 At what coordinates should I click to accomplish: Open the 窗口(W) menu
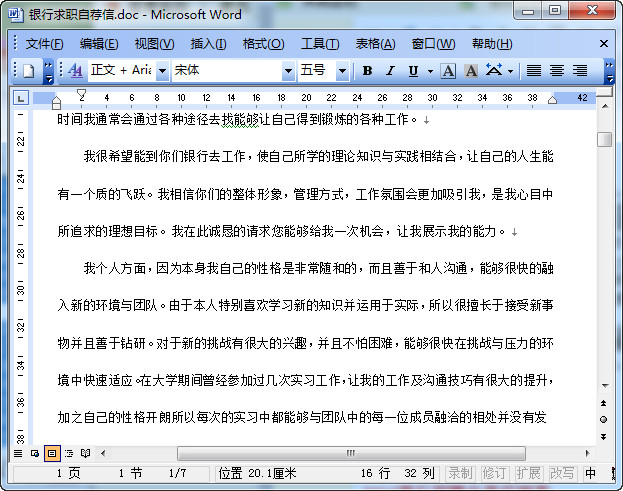tap(433, 44)
